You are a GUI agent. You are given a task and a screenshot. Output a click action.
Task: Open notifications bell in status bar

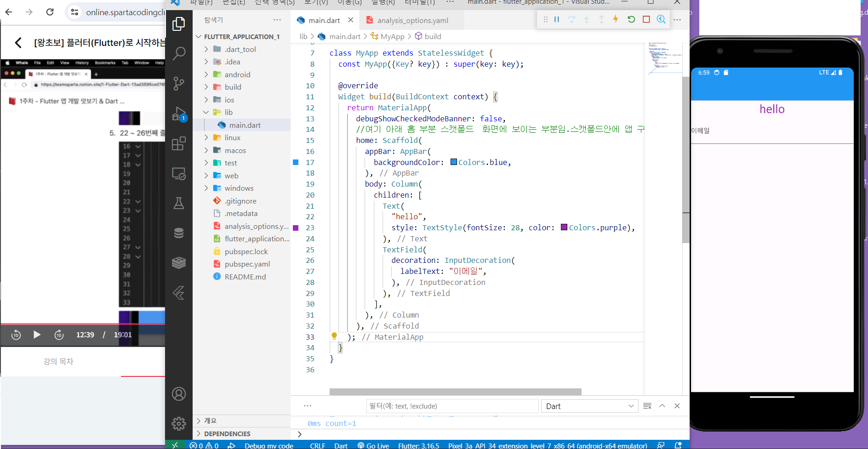click(678, 445)
